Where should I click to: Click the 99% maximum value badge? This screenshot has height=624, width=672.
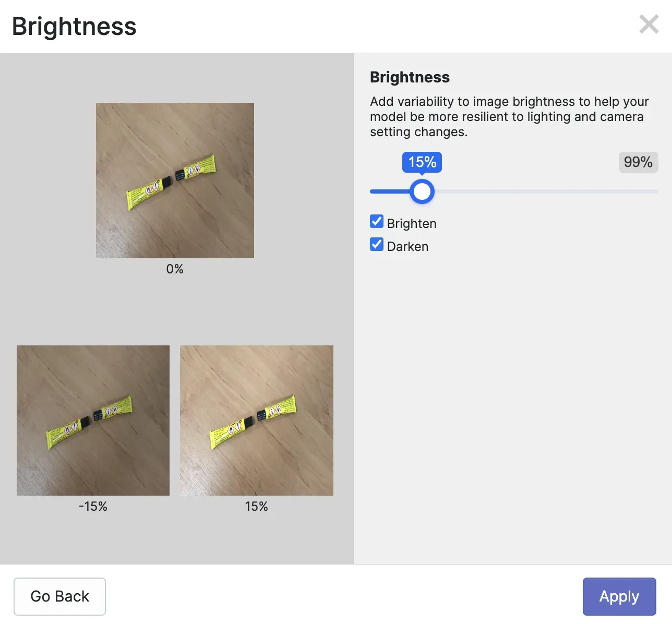pyautogui.click(x=638, y=162)
